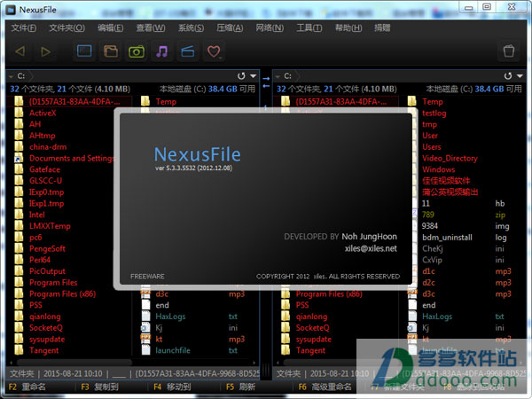Select Gateface folder in left panel
532x399 pixels.
(44, 169)
